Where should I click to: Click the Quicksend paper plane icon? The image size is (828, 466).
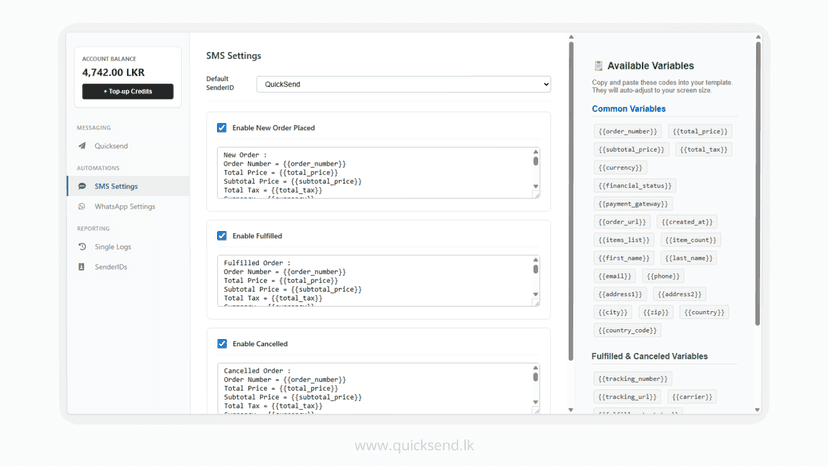pyautogui.click(x=82, y=146)
